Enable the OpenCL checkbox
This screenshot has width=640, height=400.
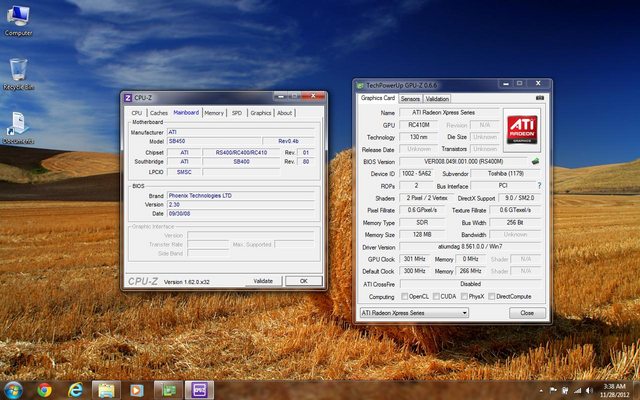[404, 296]
